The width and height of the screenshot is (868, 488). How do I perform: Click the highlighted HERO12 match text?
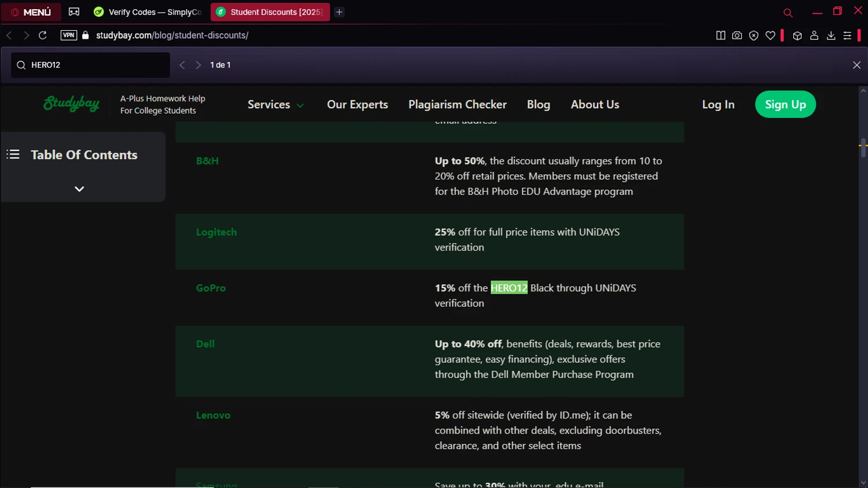[x=509, y=288]
